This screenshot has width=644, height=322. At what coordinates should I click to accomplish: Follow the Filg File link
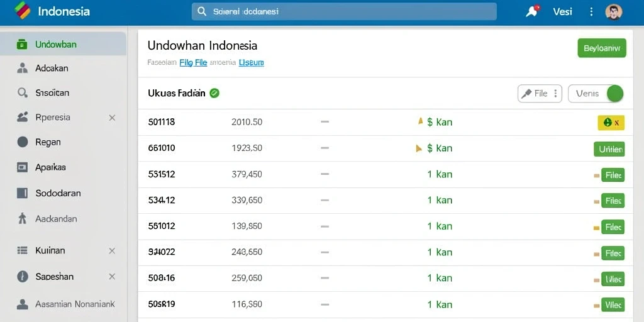(x=193, y=63)
